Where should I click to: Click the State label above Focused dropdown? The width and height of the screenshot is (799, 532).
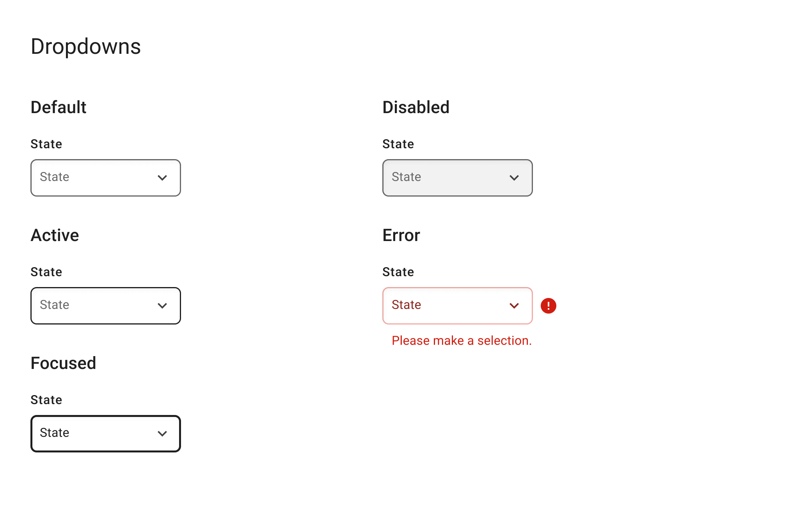46,400
